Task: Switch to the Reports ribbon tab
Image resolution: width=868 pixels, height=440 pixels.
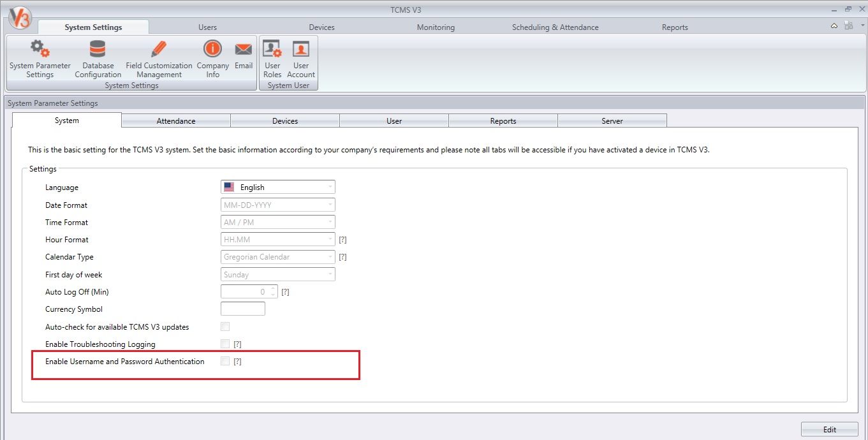Action: point(675,27)
